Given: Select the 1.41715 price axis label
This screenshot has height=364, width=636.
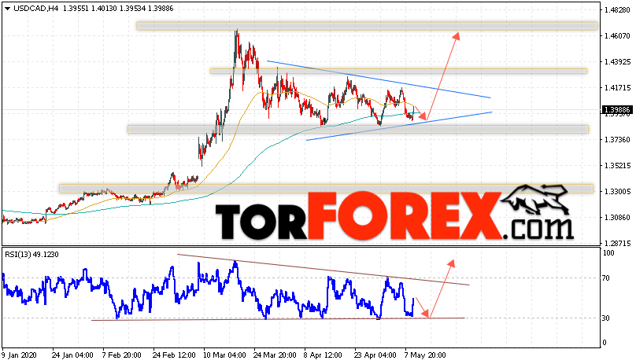Looking at the screenshot, I should [x=617, y=87].
